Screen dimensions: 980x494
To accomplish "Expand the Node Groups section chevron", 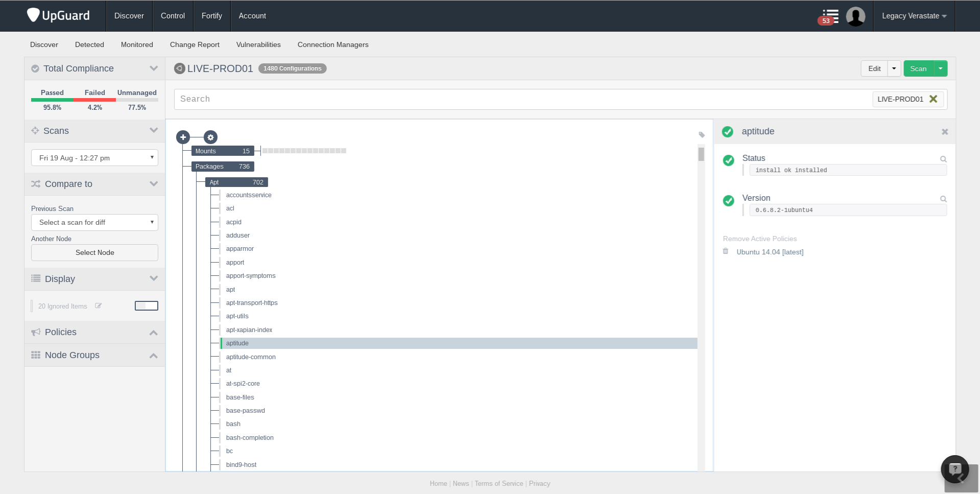I will click(x=154, y=356).
